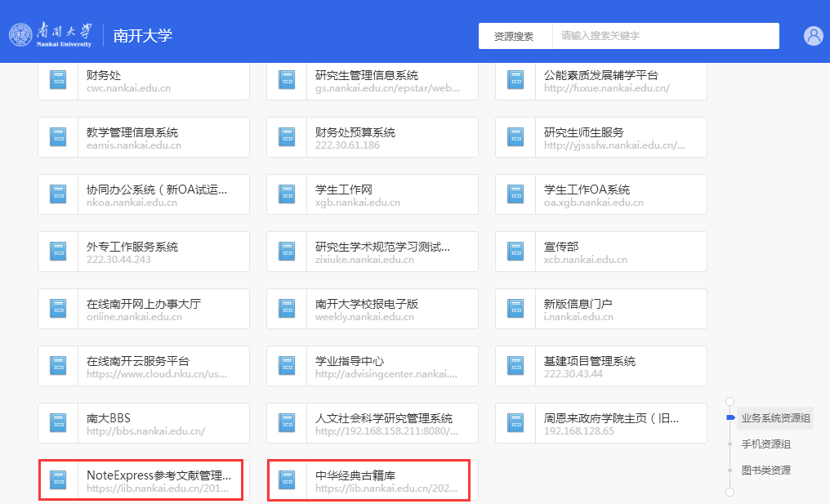
Task: Click the icon beside 财务处
Action: click(58, 80)
